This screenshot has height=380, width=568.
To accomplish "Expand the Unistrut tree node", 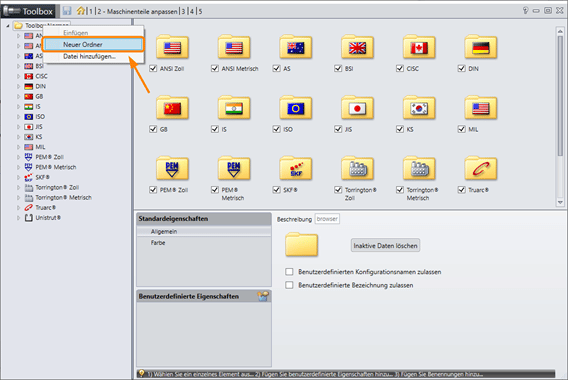I will click(x=18, y=218).
